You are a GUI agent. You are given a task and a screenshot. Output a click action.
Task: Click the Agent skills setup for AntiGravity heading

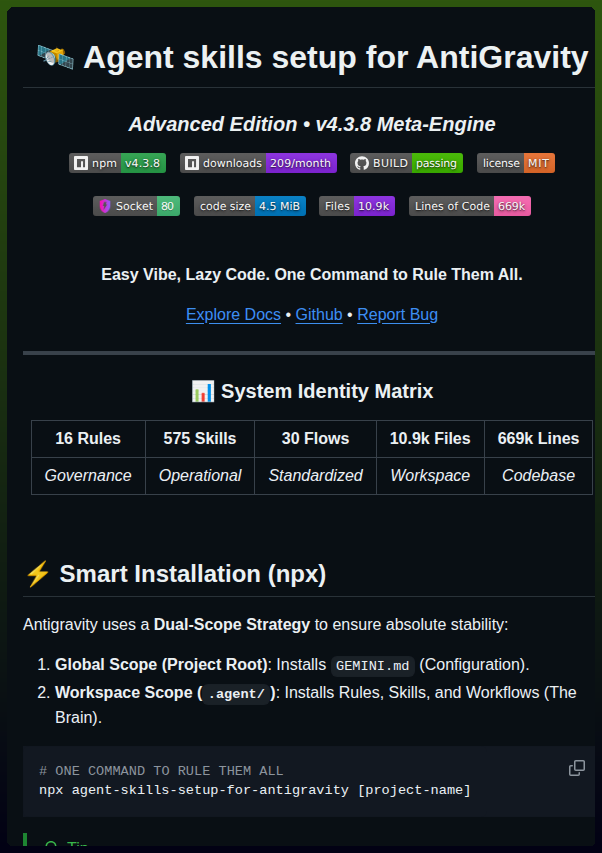(x=336, y=57)
